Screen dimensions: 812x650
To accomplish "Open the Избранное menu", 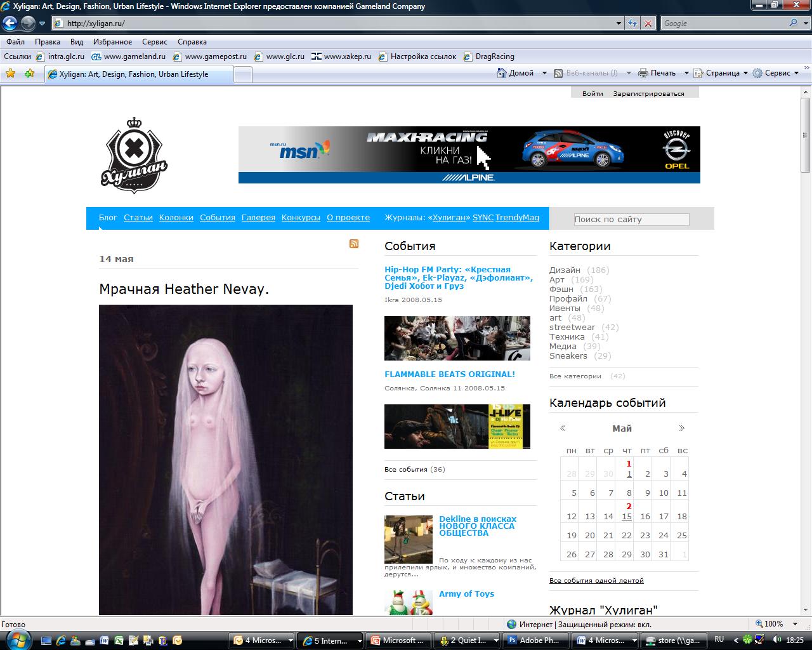I will tap(112, 42).
